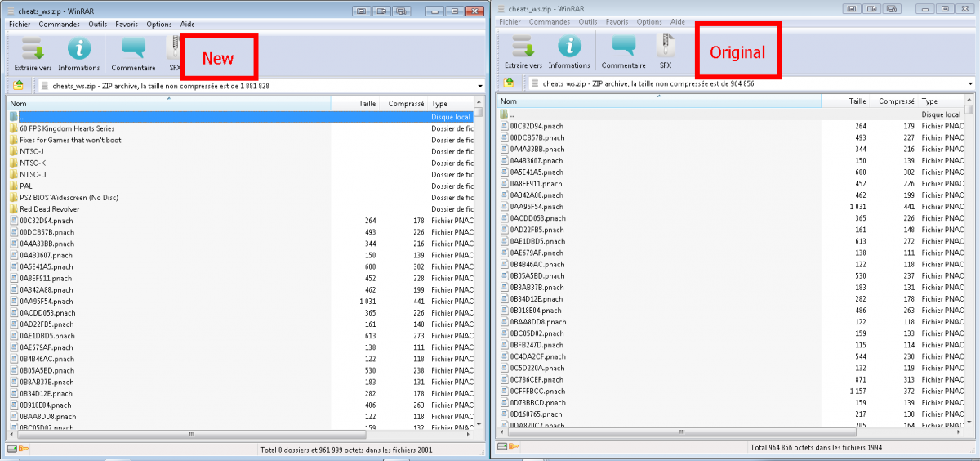Click Commentaire icon in left window
The height and width of the screenshot is (461, 980).
(133, 51)
